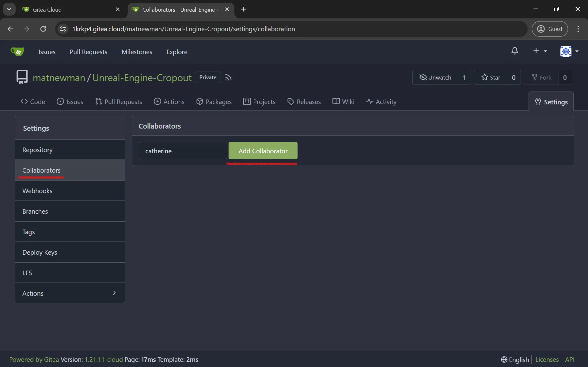Open a new browser tab
Image resolution: width=588 pixels, height=367 pixels.
tap(244, 9)
